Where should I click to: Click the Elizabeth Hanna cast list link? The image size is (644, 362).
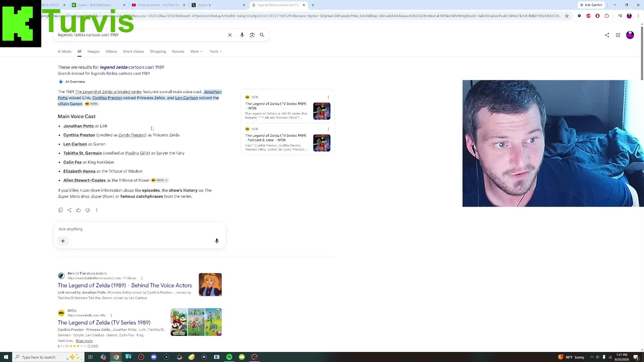tap(79, 171)
